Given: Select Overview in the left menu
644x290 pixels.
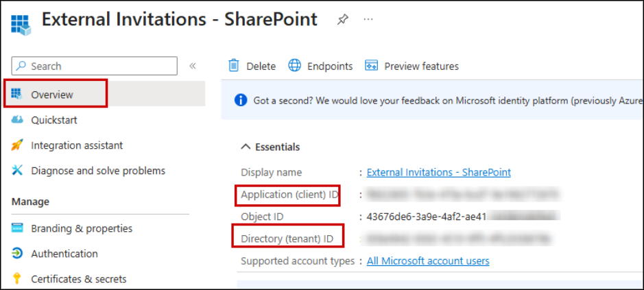Looking at the screenshot, I should pos(52,95).
